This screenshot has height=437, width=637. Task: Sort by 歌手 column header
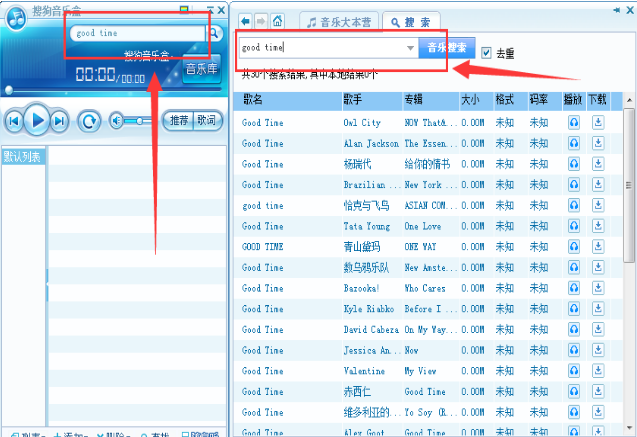pos(372,100)
